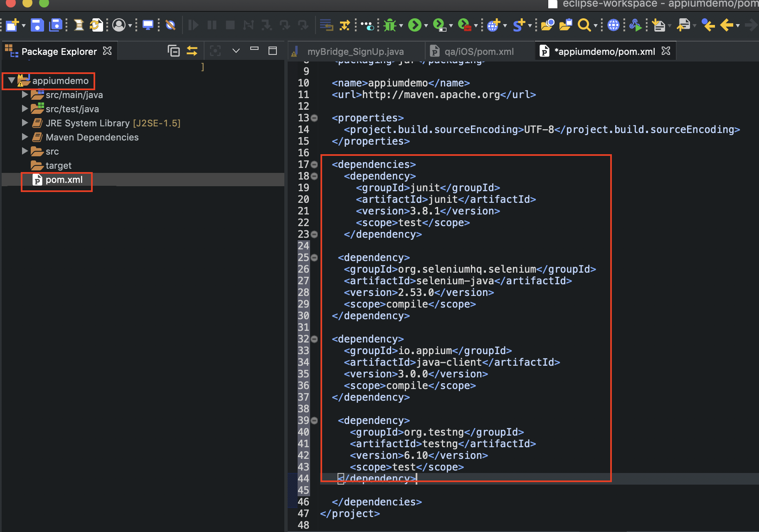
Task: Select the appiumdemo project label
Action: pyautogui.click(x=60, y=81)
